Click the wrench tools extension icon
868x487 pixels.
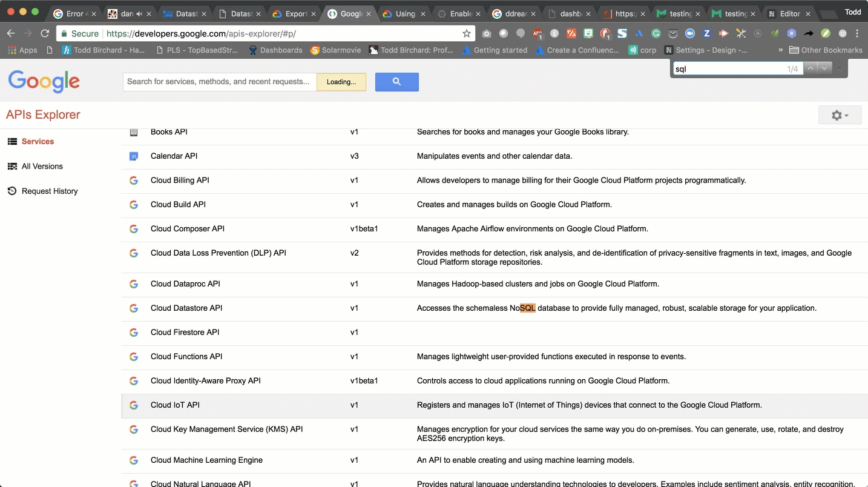coord(740,33)
